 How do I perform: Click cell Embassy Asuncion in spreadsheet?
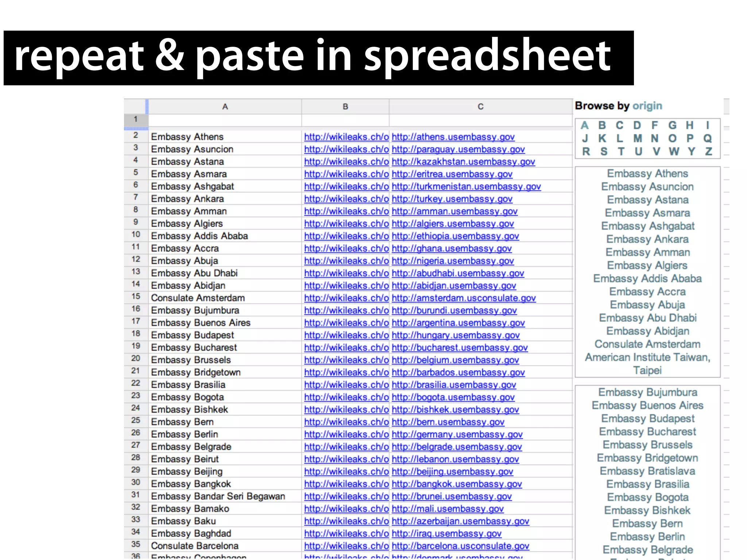point(225,149)
